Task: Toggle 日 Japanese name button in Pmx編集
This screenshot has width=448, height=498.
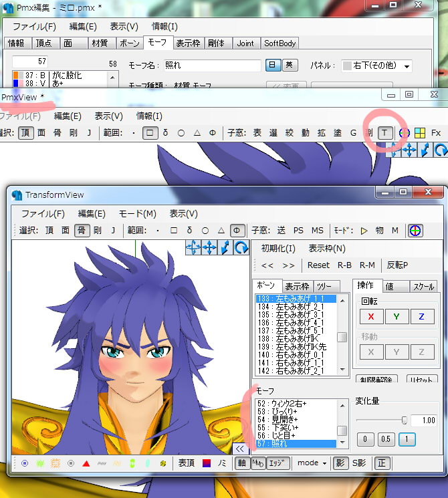Action: (273, 65)
